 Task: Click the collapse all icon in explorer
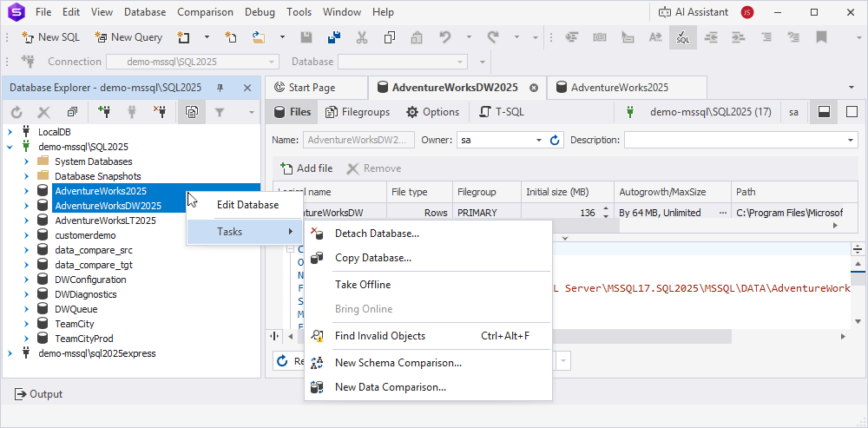pos(72,112)
